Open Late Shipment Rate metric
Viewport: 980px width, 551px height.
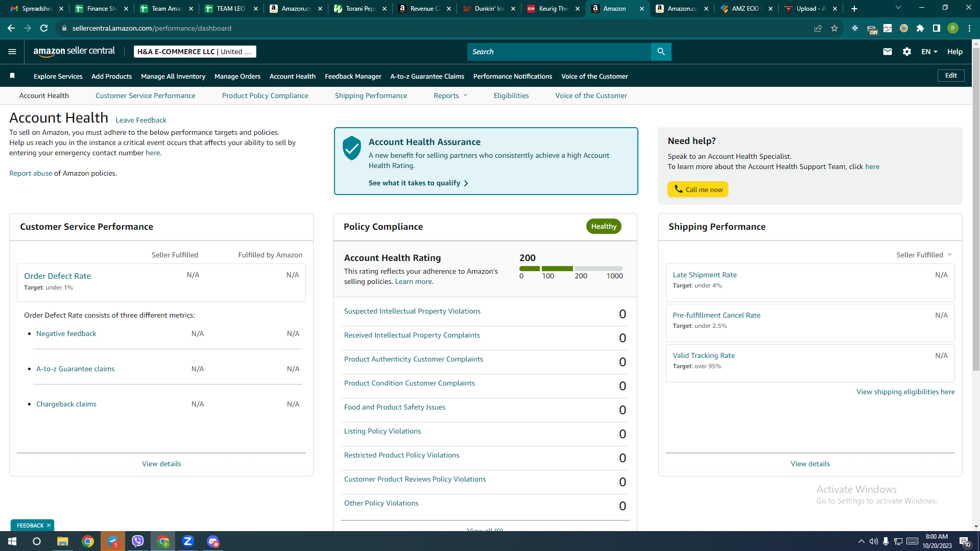tap(705, 275)
